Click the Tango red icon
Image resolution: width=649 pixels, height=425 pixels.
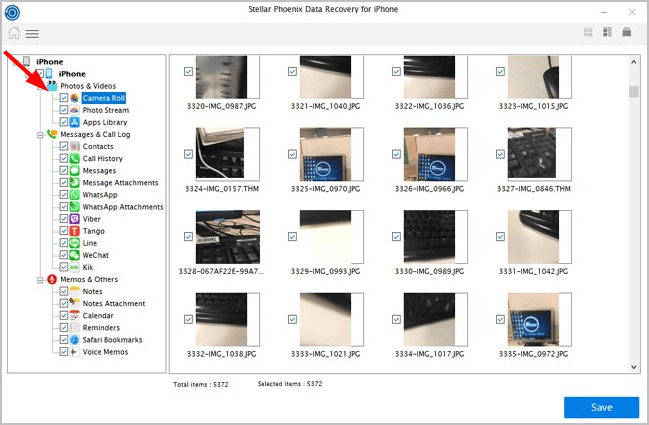(x=75, y=231)
